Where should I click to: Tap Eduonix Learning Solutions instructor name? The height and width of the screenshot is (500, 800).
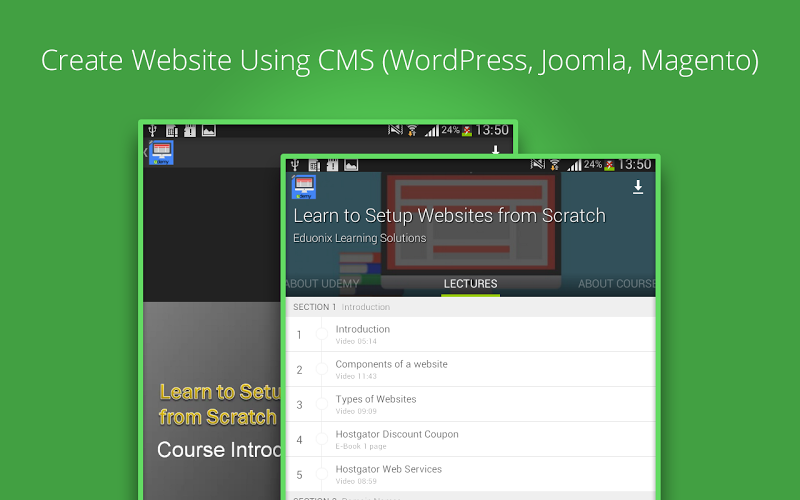359,238
